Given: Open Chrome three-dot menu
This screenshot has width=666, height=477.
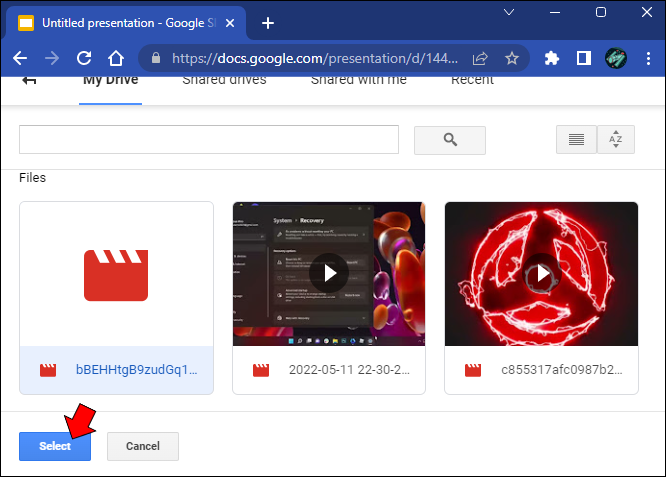Looking at the screenshot, I should click(x=648, y=58).
